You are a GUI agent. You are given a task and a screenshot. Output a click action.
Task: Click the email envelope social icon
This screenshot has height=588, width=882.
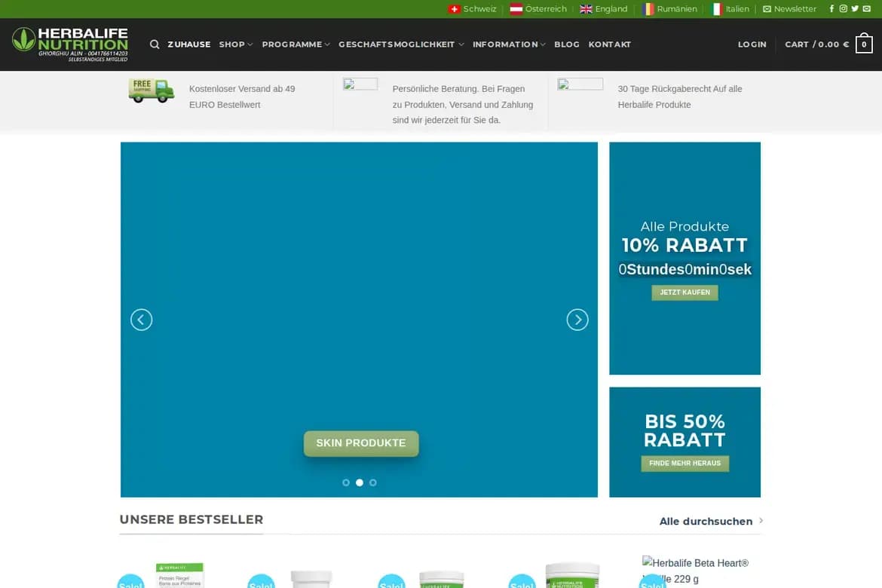coord(867,8)
